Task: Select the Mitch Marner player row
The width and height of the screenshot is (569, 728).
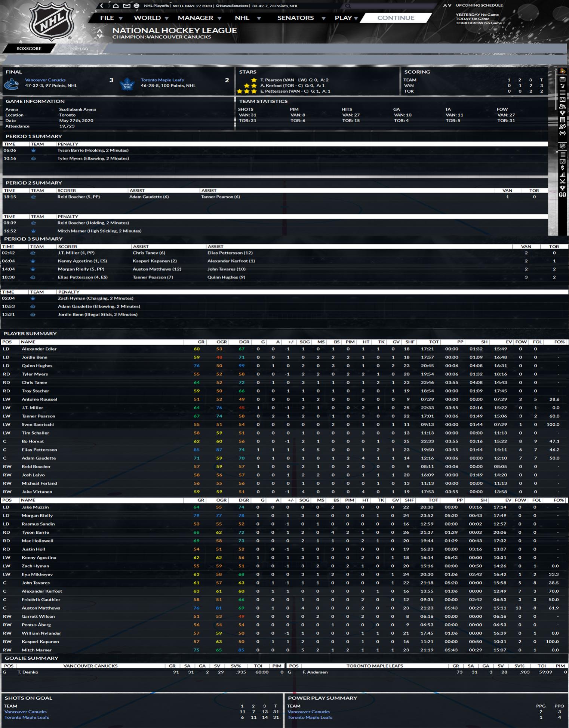Action: 284,650
